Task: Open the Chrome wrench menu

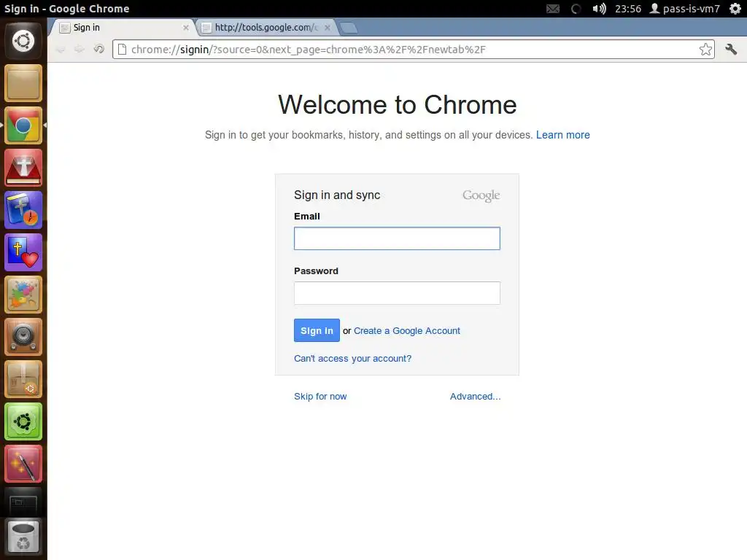Action: (x=731, y=49)
